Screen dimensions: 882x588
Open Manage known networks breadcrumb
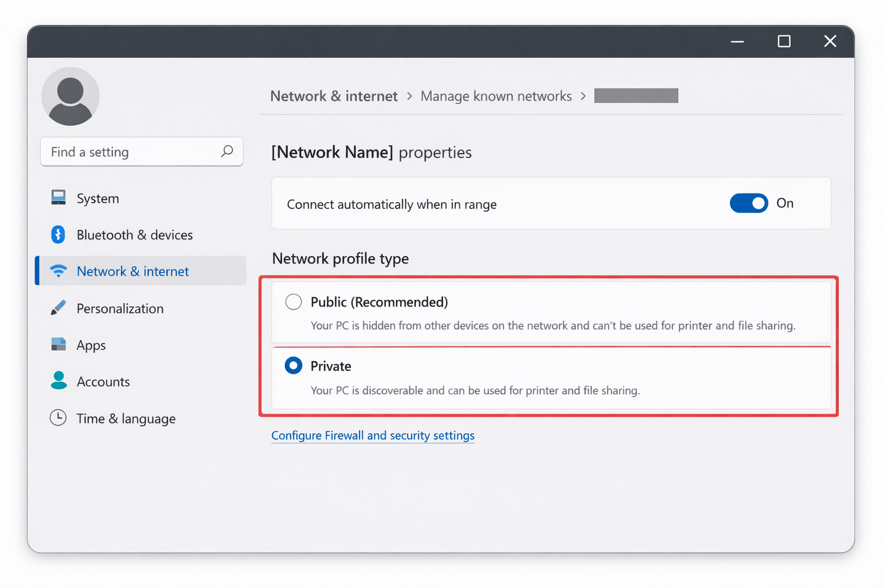pos(496,96)
